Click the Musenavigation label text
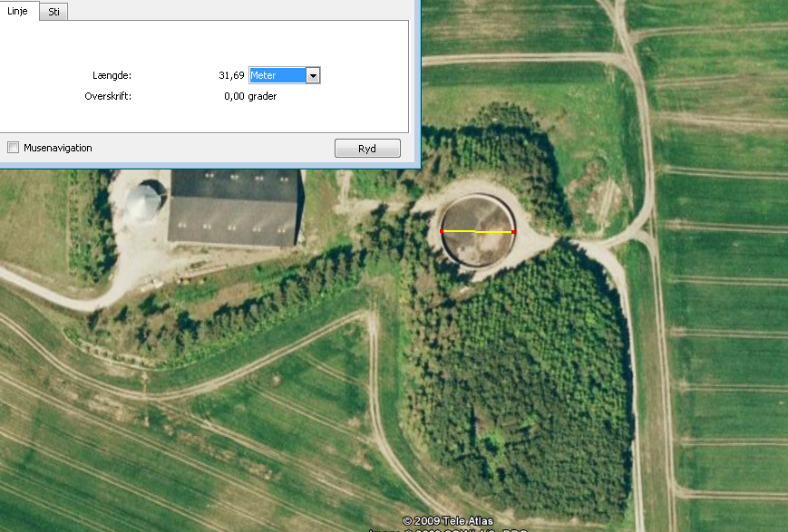Screen dimensions: 788x532 tap(58, 148)
